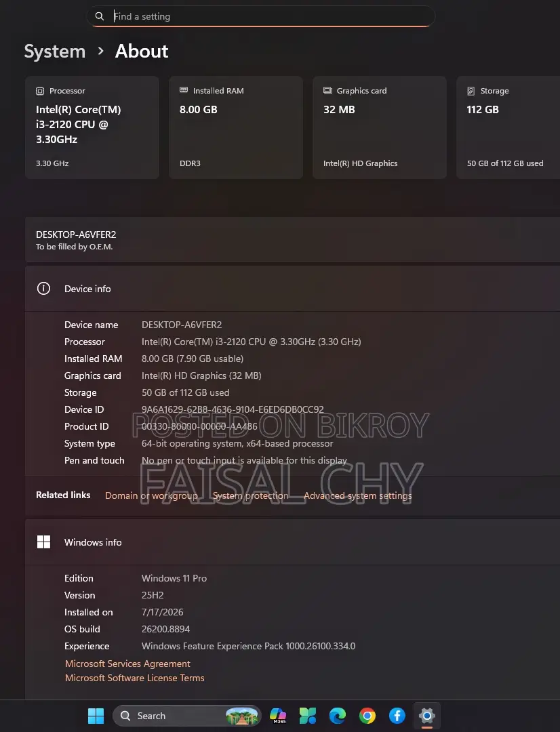The height and width of the screenshot is (732, 560).
Task: Select '50 GB of 112 GB used' in Device info
Action: coord(185,392)
